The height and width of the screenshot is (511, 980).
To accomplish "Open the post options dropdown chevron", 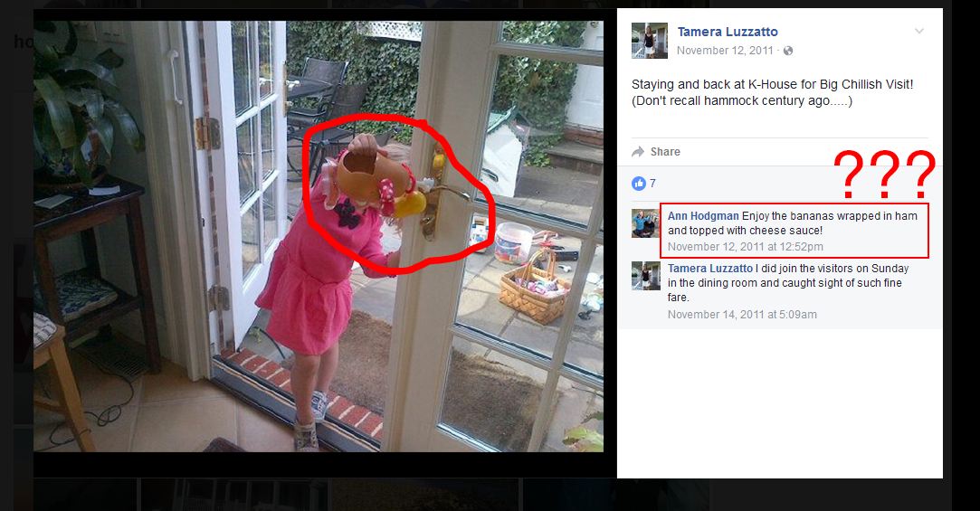I will pos(918,32).
